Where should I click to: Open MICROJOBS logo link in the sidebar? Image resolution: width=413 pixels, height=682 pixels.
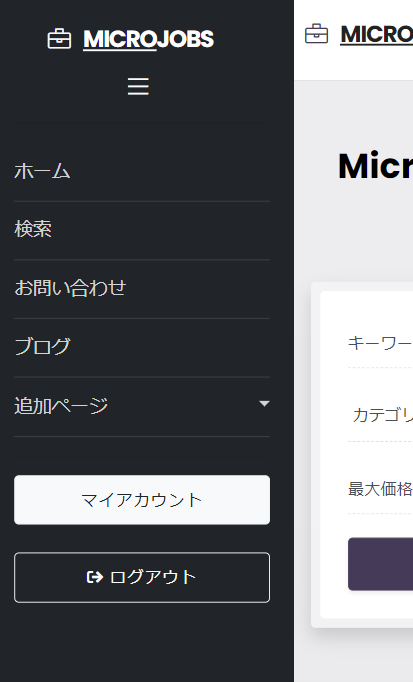point(148,39)
